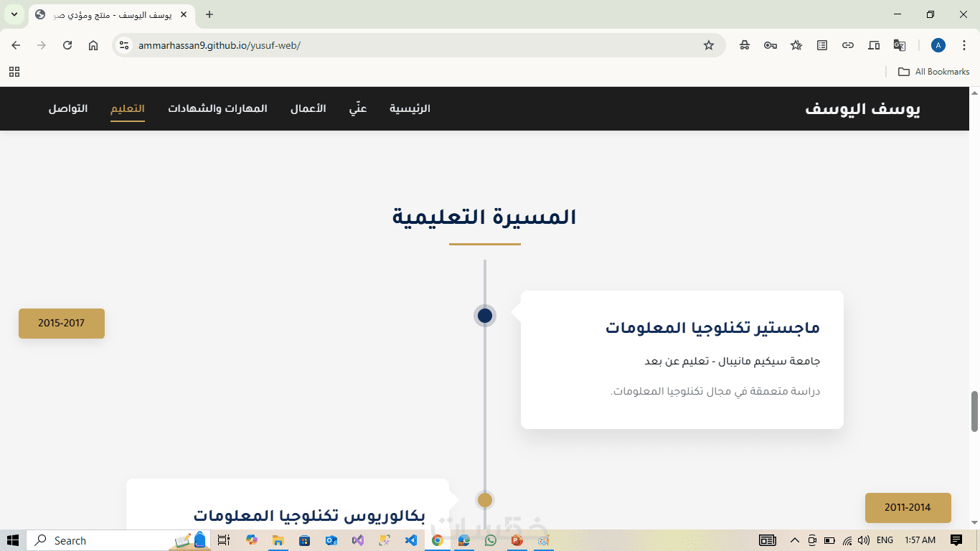980x551 pixels.
Task: Close the يوسف اليوسف browser tab
Action: tap(184, 14)
